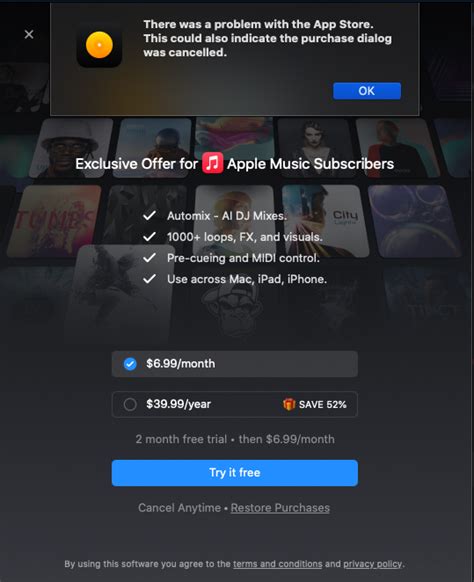Click the orange vinyl djay app icon
The image size is (474, 582).
point(99,45)
